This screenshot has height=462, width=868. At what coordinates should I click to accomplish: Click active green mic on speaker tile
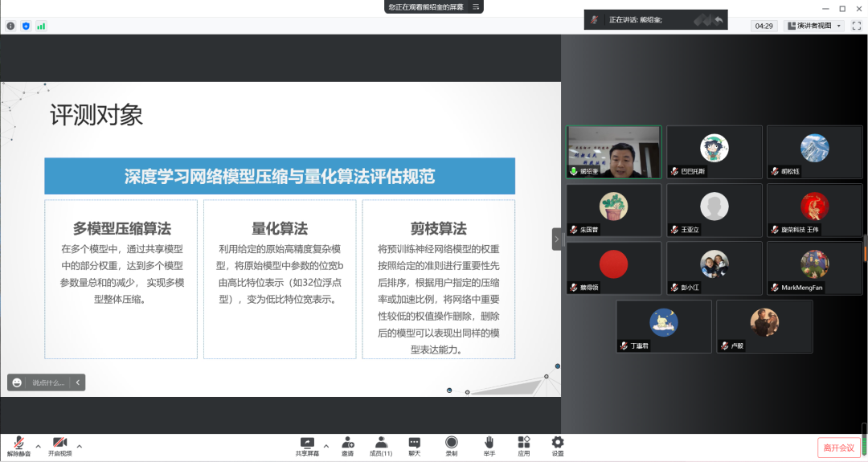[574, 171]
